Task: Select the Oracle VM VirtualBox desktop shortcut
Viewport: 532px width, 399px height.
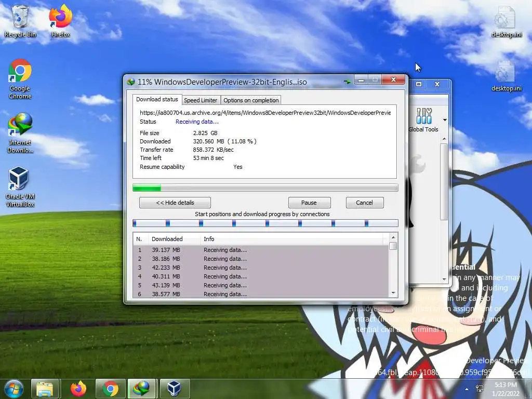Action: (20, 187)
